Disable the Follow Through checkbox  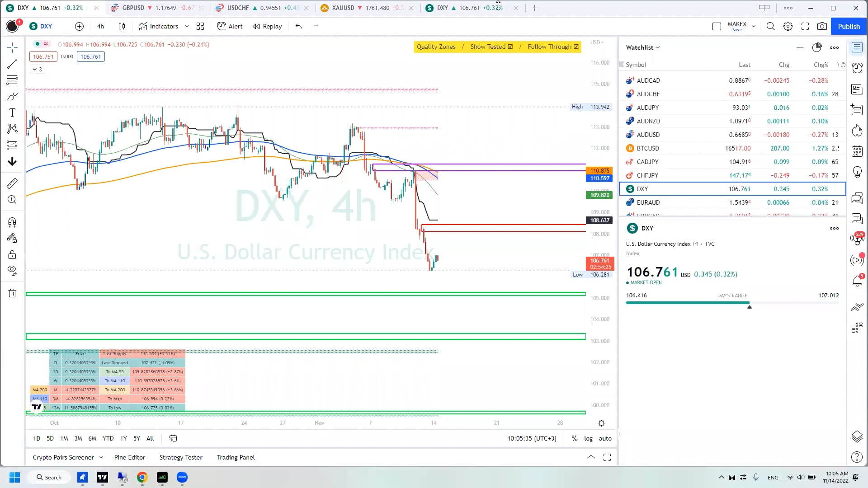pos(576,47)
